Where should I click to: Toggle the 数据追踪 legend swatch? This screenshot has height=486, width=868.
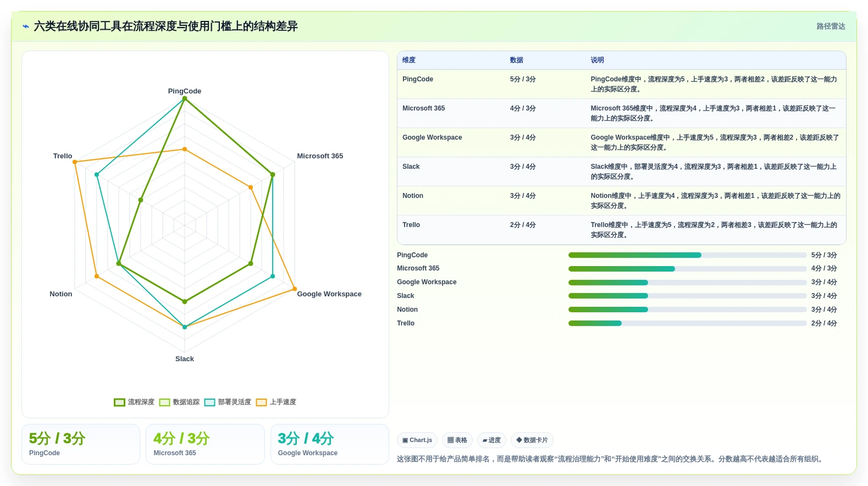click(164, 402)
